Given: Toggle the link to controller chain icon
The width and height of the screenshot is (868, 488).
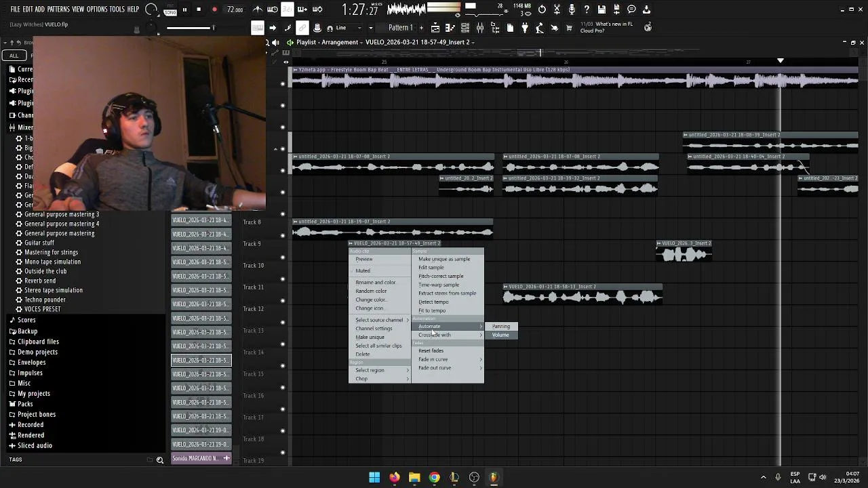Looking at the screenshot, I should 302,28.
